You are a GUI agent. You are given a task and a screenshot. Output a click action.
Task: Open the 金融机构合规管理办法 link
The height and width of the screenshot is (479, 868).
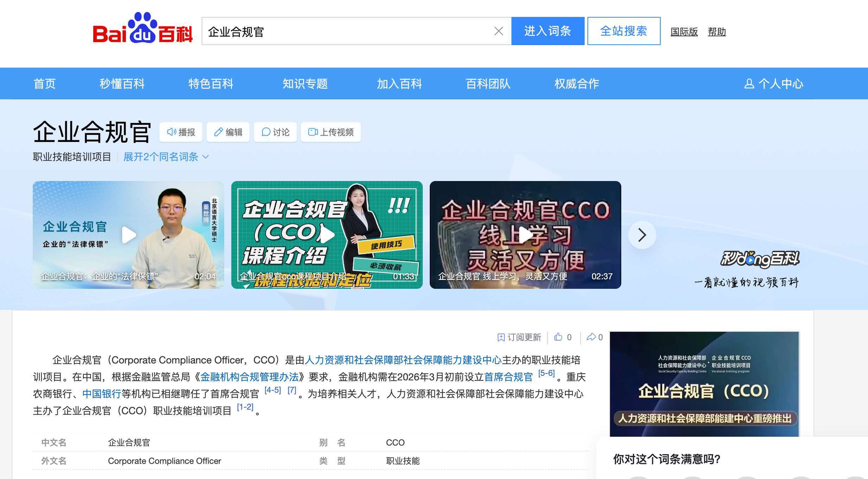250,377
